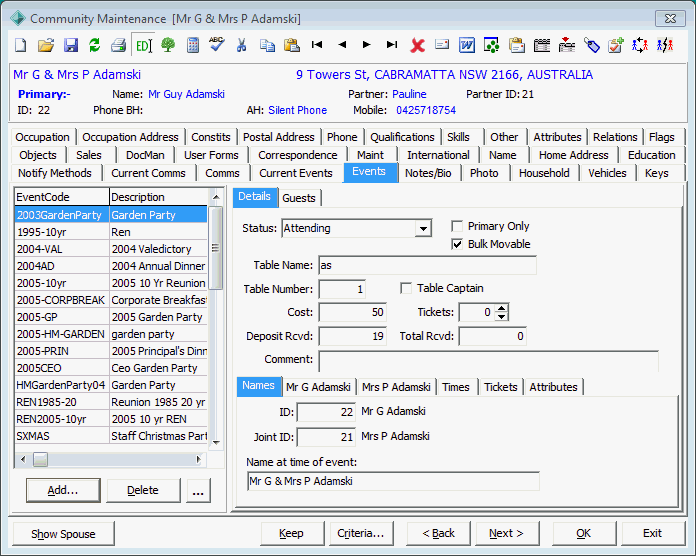Go to the first record arrow
Image resolution: width=696 pixels, height=556 pixels.
click(317, 44)
